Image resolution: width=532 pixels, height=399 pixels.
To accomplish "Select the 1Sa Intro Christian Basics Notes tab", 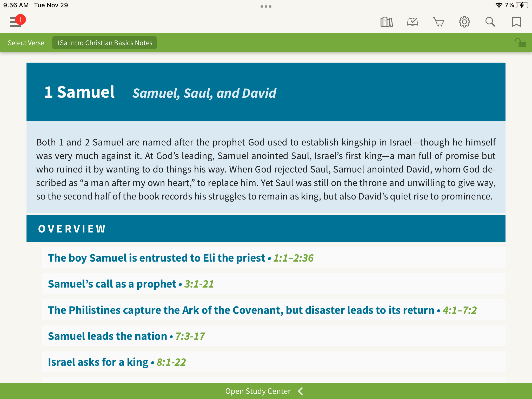I will (104, 43).
